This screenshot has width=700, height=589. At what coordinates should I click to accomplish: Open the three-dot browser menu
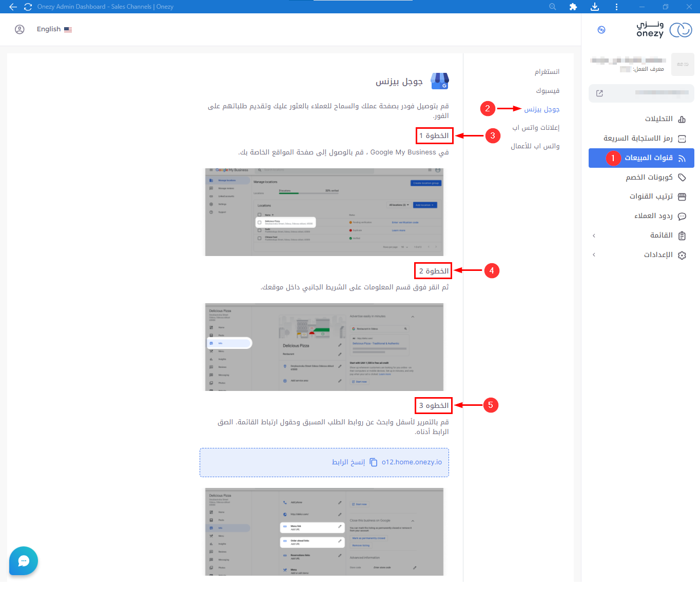point(616,7)
